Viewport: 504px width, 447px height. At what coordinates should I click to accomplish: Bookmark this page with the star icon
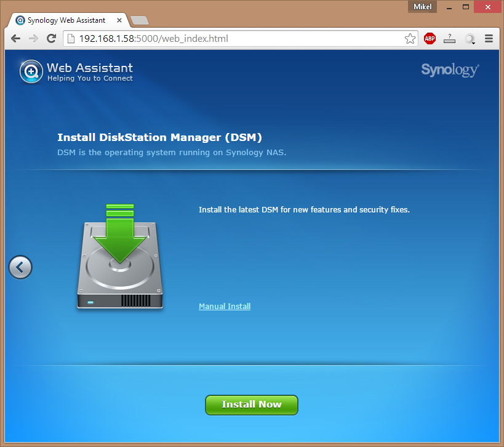(x=410, y=39)
